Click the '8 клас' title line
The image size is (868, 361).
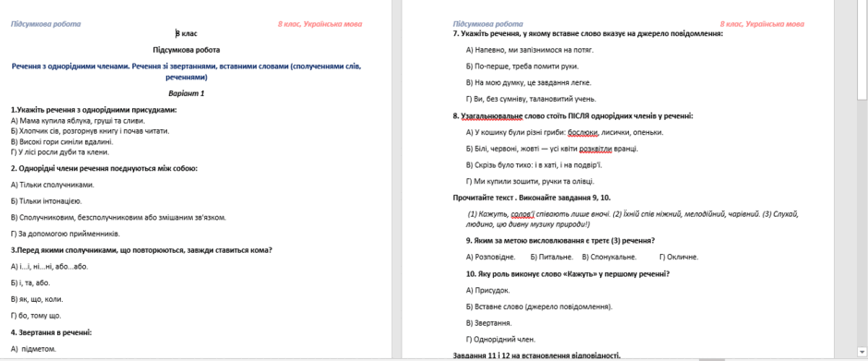pyautogui.click(x=187, y=34)
